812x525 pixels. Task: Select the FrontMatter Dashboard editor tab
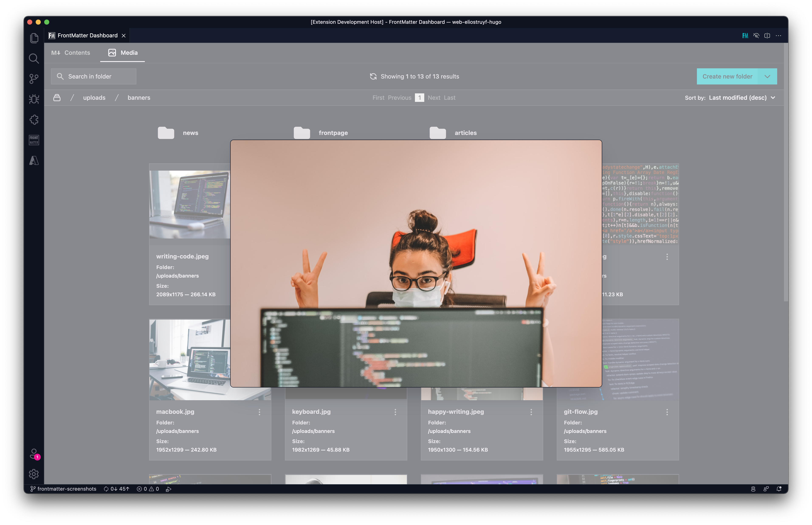point(87,35)
